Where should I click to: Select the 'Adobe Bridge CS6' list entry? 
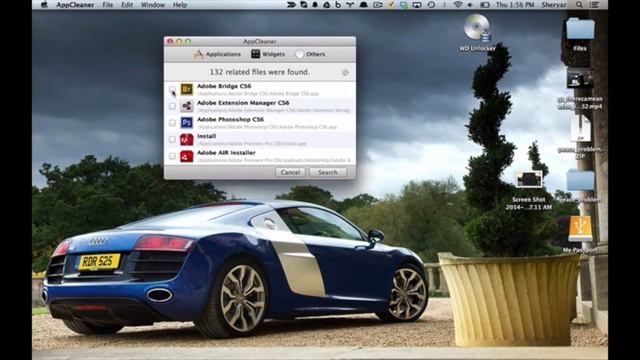tap(260, 89)
